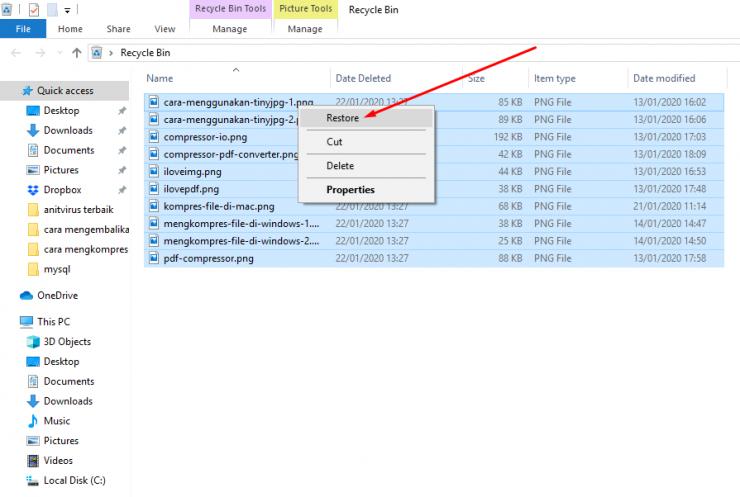Sort by the Name column header
Screen dimensions: 740x497
(160, 78)
